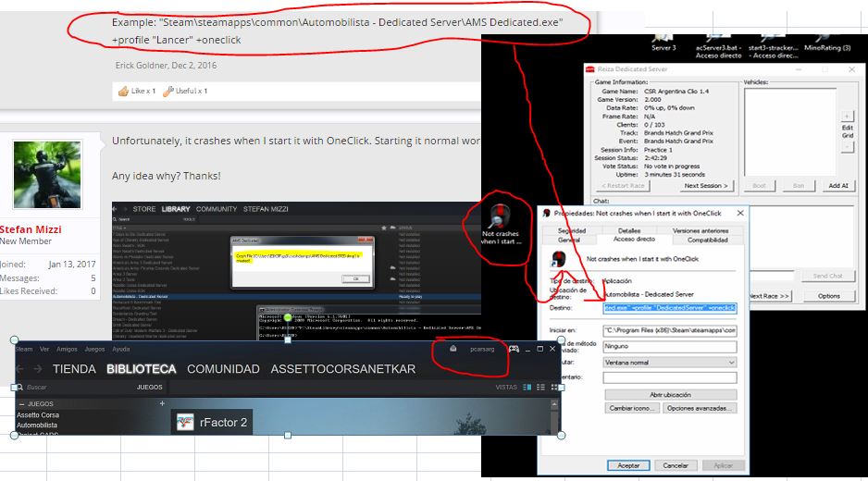The width and height of the screenshot is (868, 481).
Task: Click the Cancelar button
Action: click(x=676, y=465)
